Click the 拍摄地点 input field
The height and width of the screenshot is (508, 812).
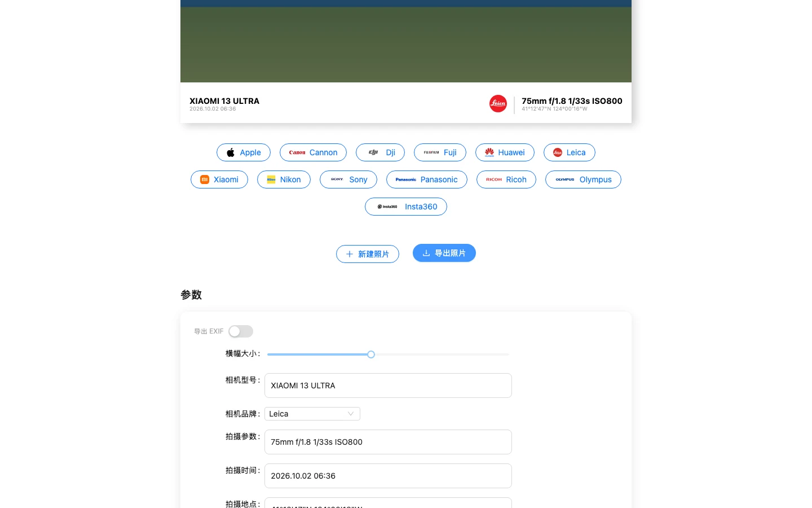coord(388,503)
